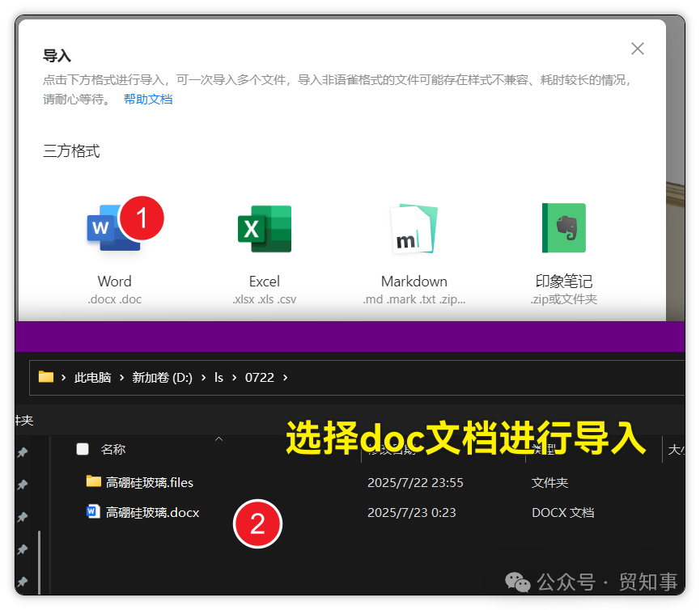Sort files by the 名称 column header
Viewport: 700px width, 610px height.
(113, 456)
